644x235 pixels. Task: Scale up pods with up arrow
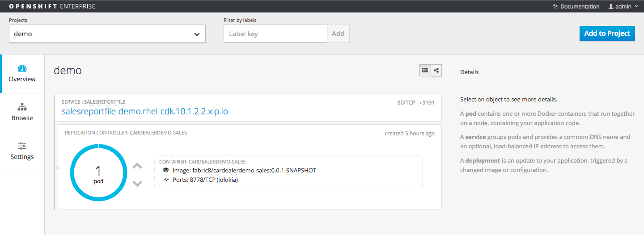pyautogui.click(x=137, y=166)
